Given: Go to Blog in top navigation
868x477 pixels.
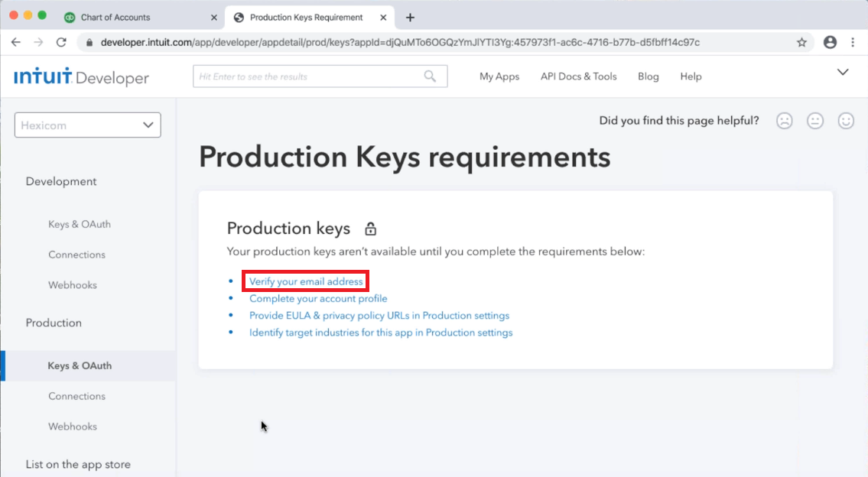Looking at the screenshot, I should (649, 76).
